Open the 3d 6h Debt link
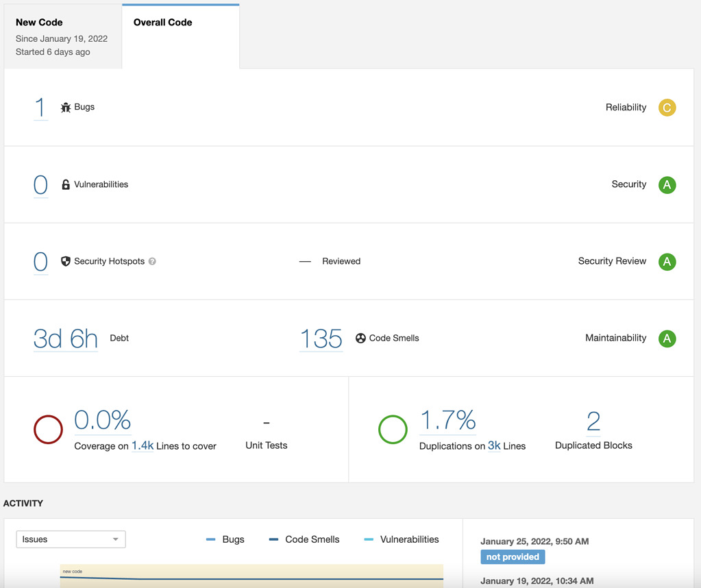Image resolution: width=701 pixels, height=588 pixels. 65,339
